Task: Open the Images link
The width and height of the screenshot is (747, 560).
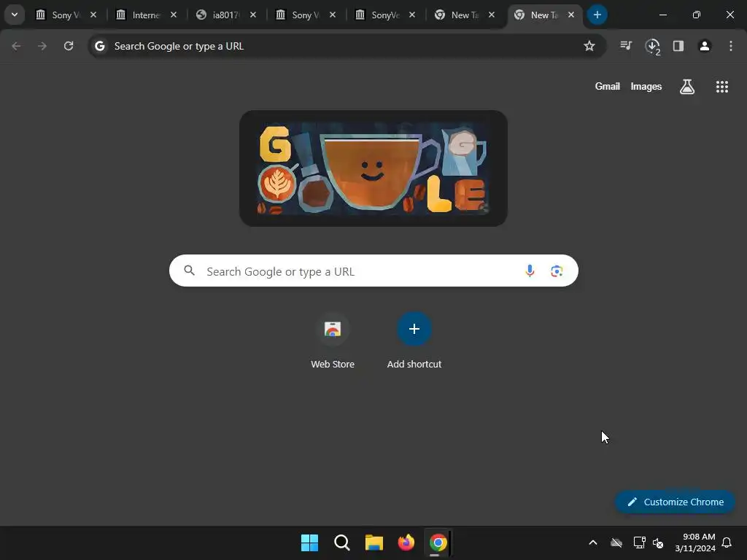Action: 646,86
